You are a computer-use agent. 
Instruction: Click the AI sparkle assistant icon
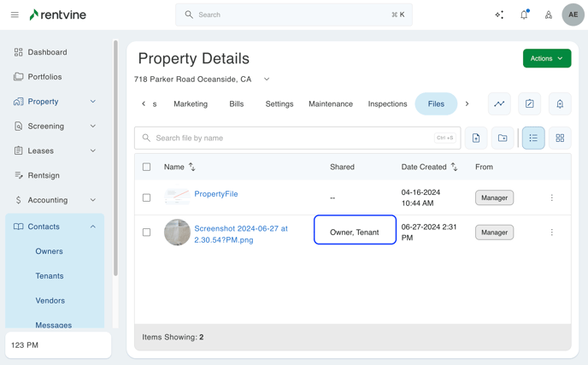click(x=499, y=15)
